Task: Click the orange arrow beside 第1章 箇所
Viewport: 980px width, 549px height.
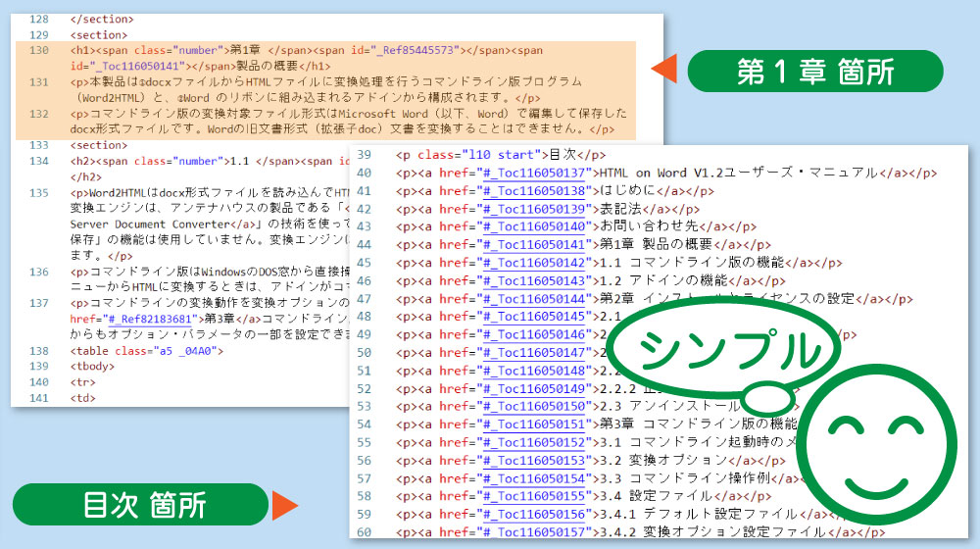Action: click(664, 71)
